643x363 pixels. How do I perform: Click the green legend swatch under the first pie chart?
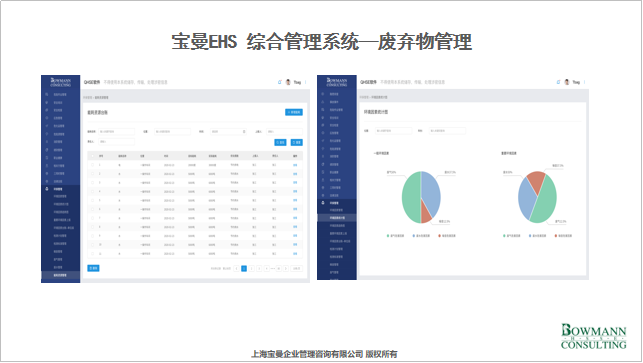pos(388,236)
